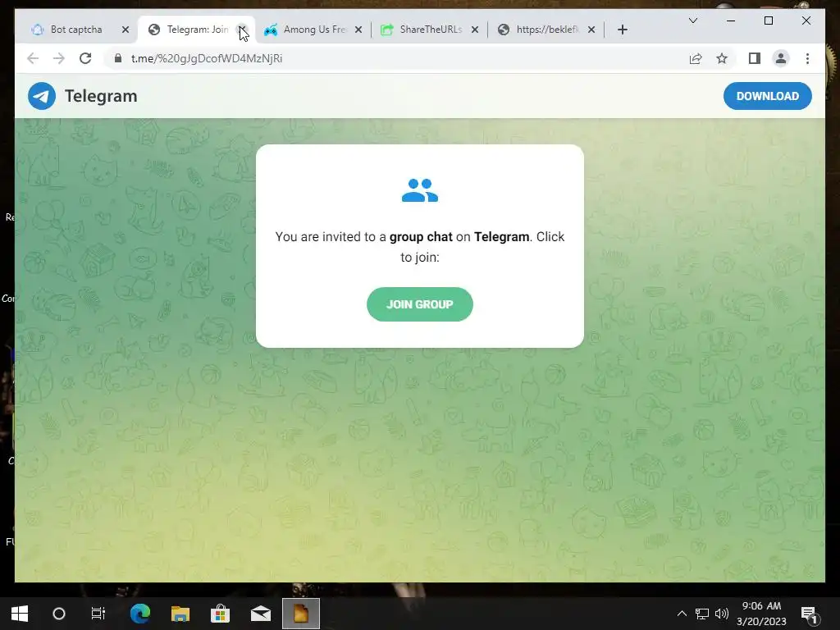
Task: Close the Among Us Free tab
Action: tap(358, 30)
